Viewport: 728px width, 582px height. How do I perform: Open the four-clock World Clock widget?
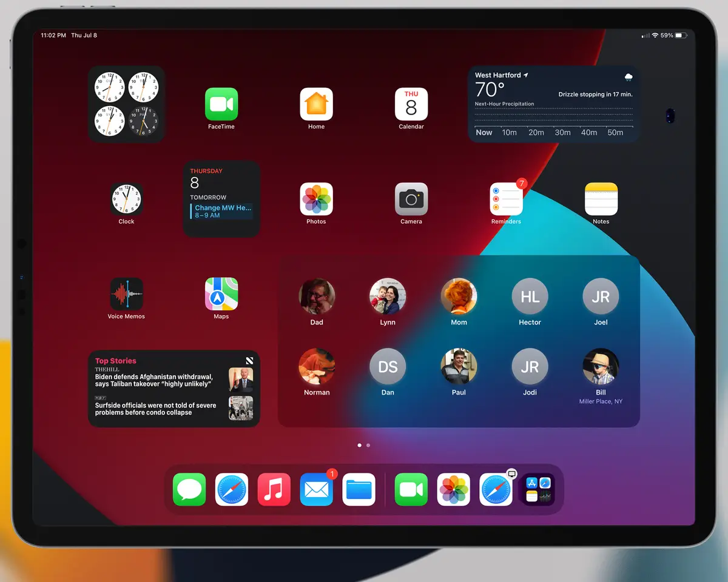coord(126,104)
